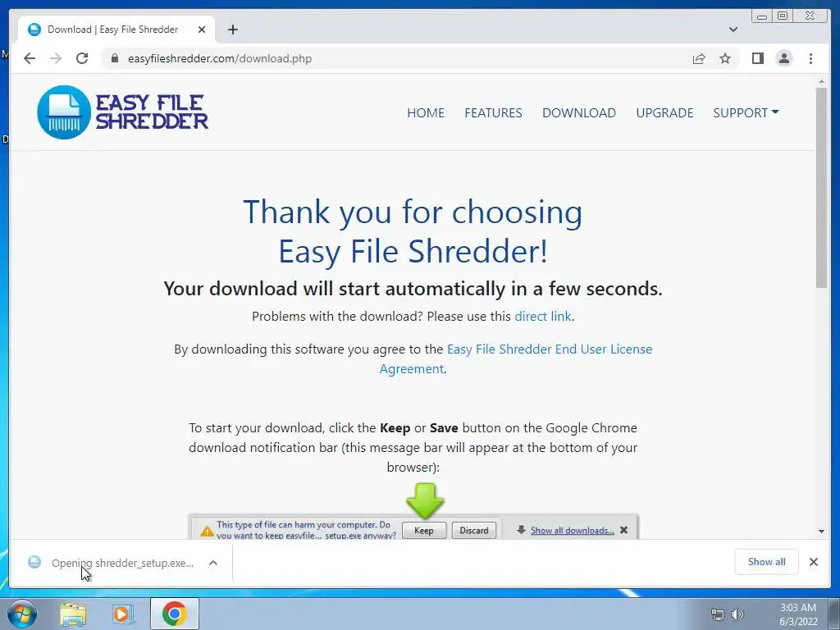Click the scrollbar down arrow
Image resolution: width=840 pixels, height=630 pixels.
pos(821,532)
